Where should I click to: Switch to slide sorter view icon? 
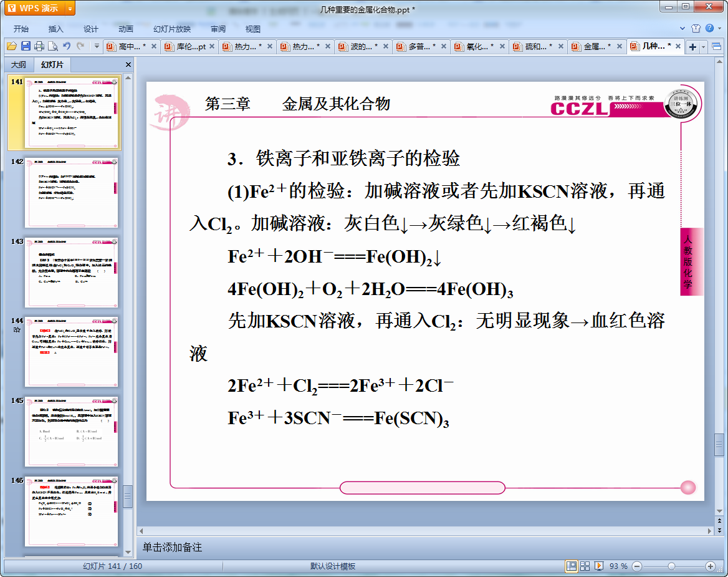[585, 566]
